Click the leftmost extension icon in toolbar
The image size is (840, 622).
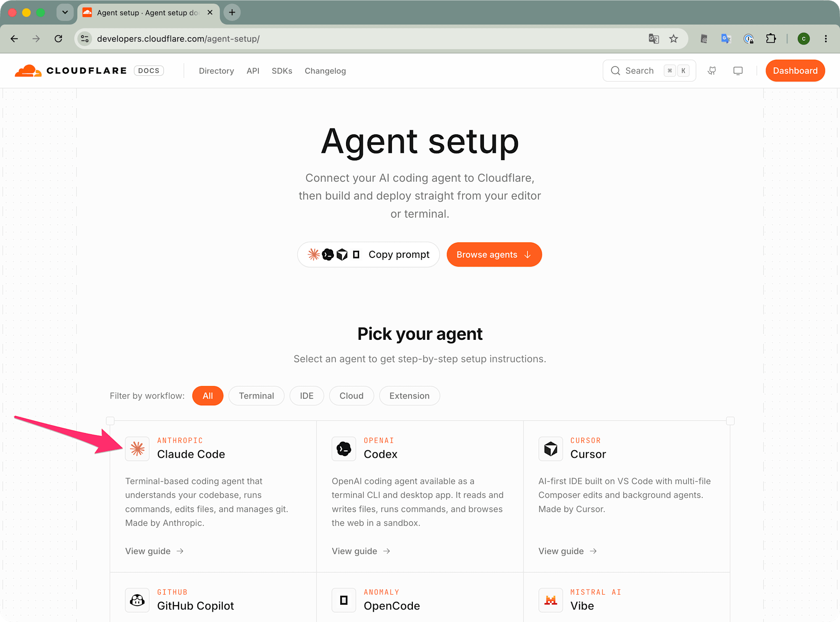[x=704, y=39]
